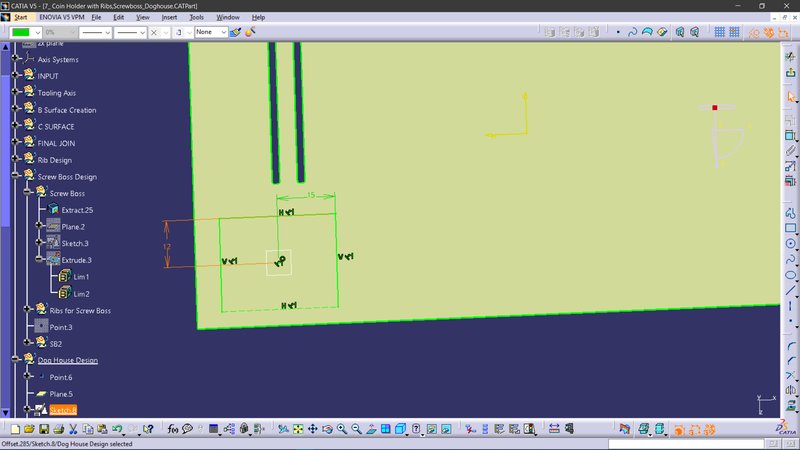Expand the Sketch.3 node
This screenshot has height=450, width=800.
pos(39,242)
